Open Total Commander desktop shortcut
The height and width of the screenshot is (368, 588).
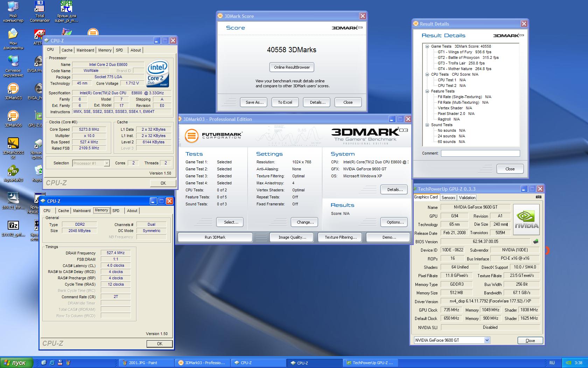coord(40,12)
